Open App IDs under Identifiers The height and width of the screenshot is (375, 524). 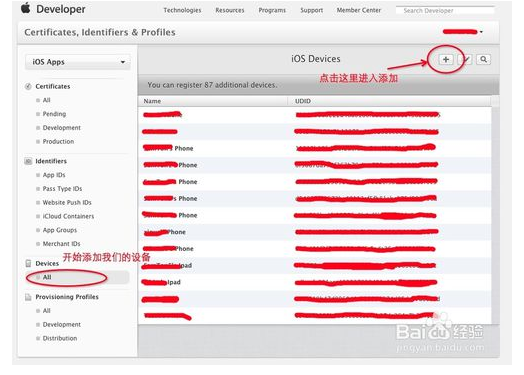54,175
